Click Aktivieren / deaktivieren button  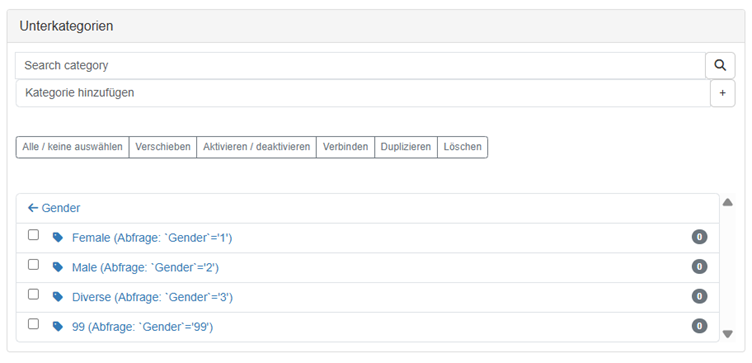point(257,147)
